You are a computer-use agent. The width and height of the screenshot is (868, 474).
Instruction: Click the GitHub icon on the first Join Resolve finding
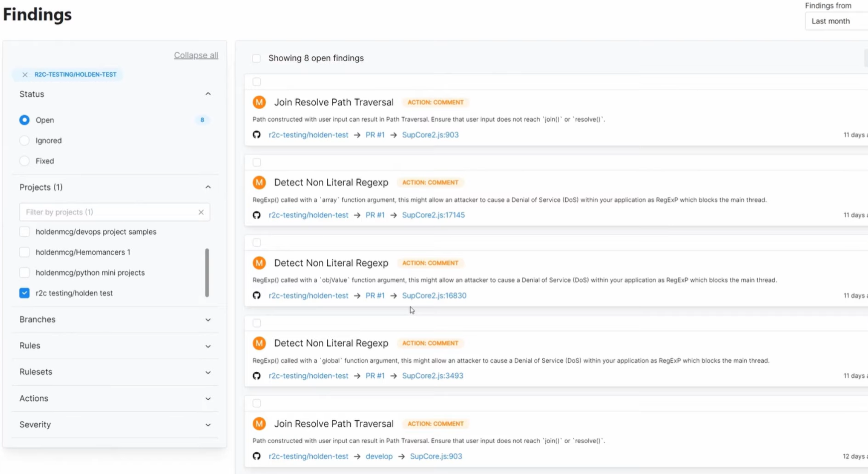pos(256,135)
